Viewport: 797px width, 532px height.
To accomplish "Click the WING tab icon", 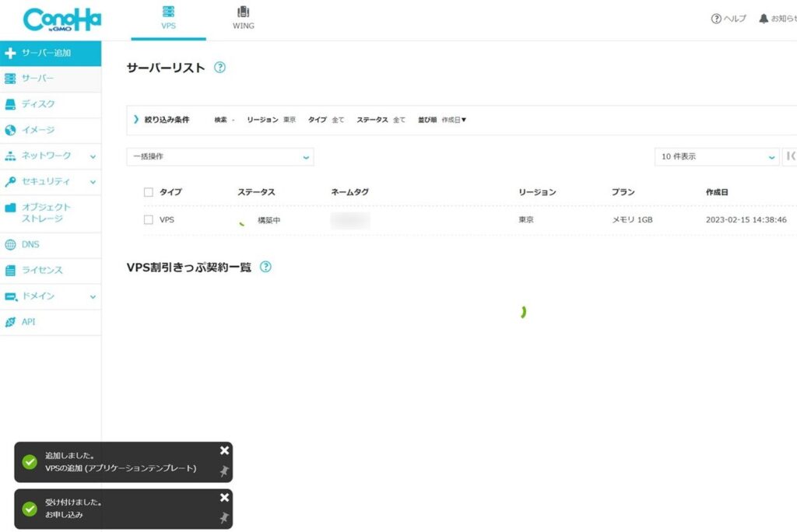I will (244, 11).
